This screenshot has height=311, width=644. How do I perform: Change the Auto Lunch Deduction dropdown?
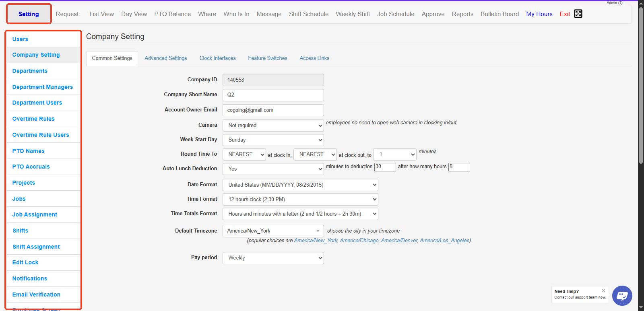tap(273, 169)
